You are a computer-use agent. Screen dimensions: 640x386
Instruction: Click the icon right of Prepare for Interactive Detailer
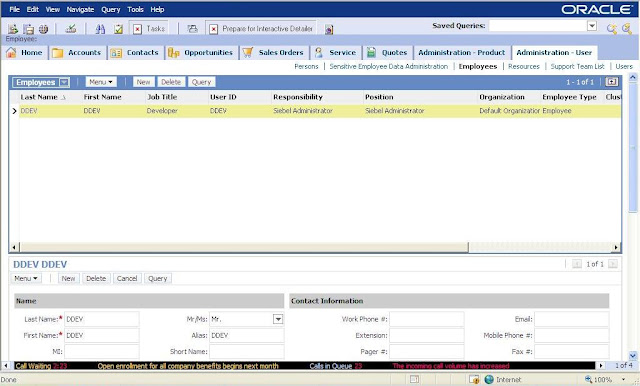pyautogui.click(x=329, y=29)
